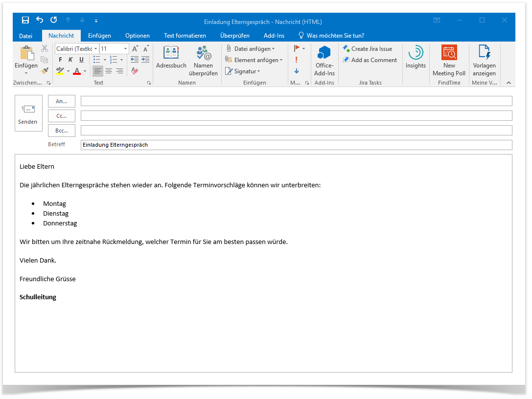This screenshot has height=399, width=532.
Task: Center align the text
Action: click(x=109, y=71)
